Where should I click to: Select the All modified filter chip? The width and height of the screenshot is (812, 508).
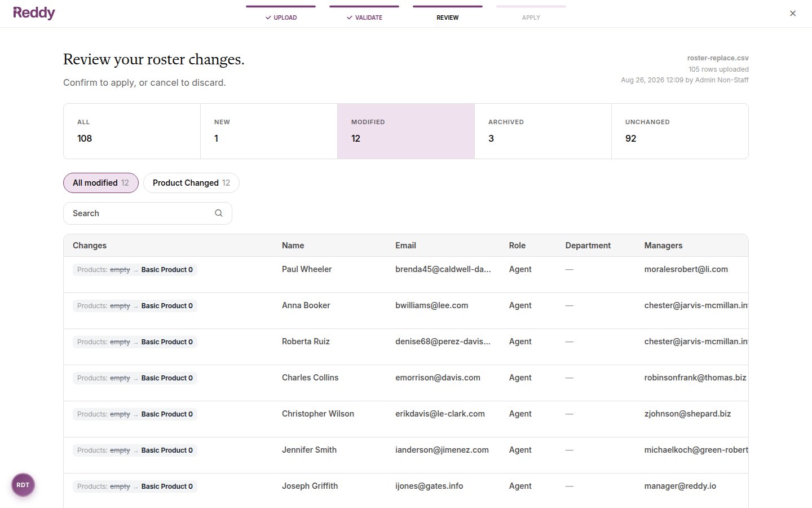pos(101,183)
